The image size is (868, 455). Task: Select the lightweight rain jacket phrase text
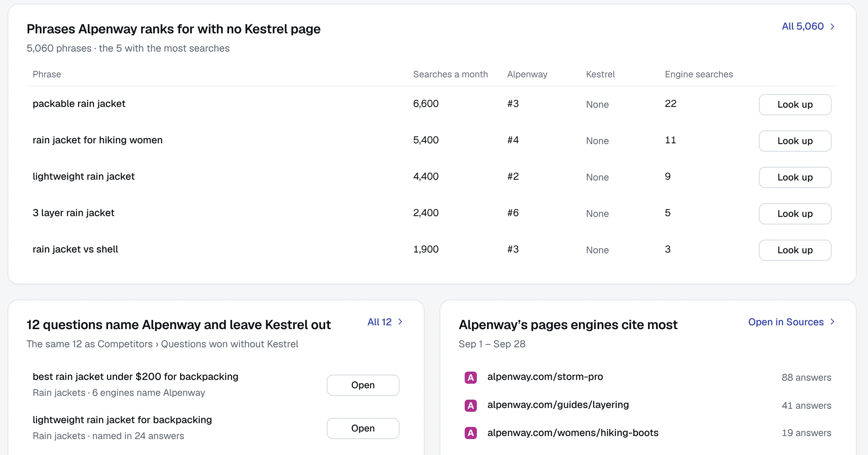[83, 177]
